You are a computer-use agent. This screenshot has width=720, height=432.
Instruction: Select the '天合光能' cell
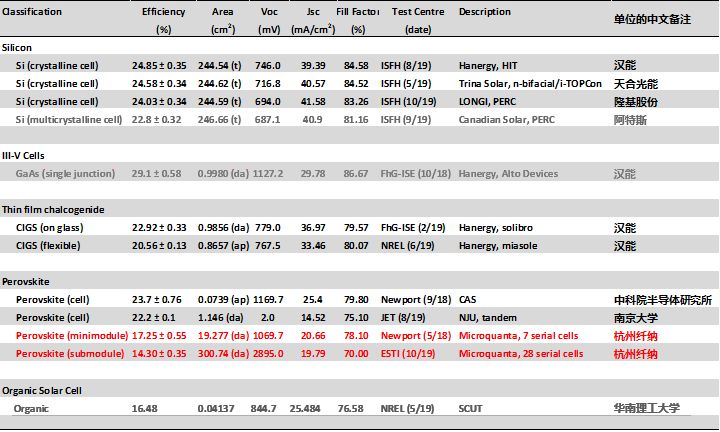pos(636,84)
